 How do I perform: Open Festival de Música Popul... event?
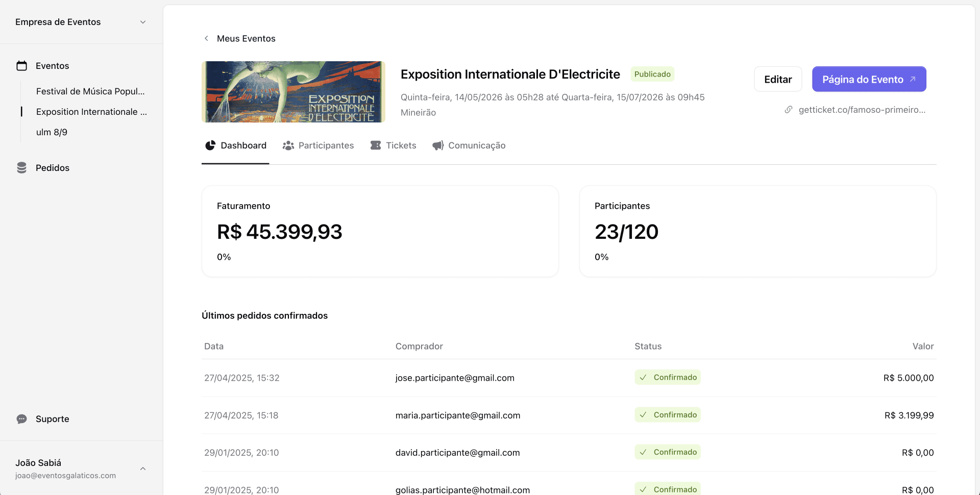point(90,91)
